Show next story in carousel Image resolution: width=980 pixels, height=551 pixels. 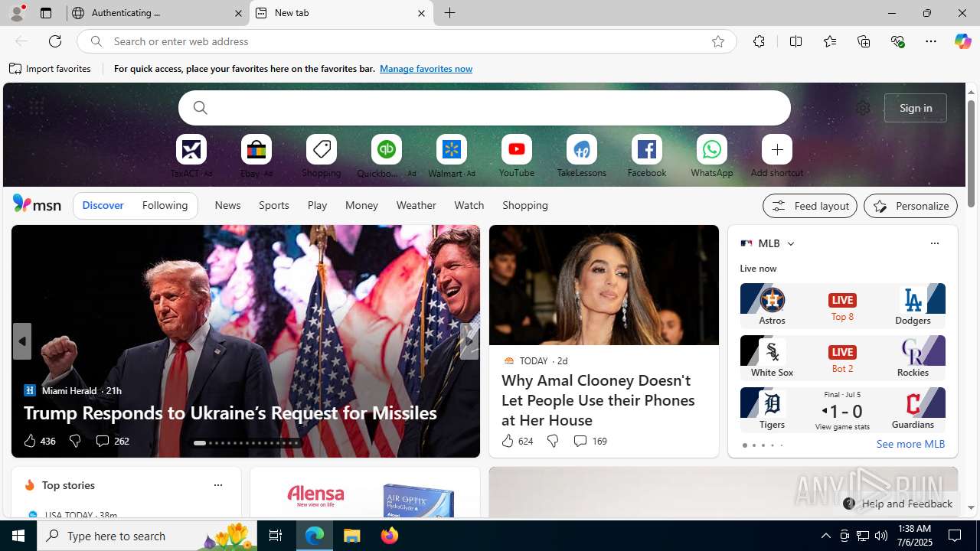[469, 341]
